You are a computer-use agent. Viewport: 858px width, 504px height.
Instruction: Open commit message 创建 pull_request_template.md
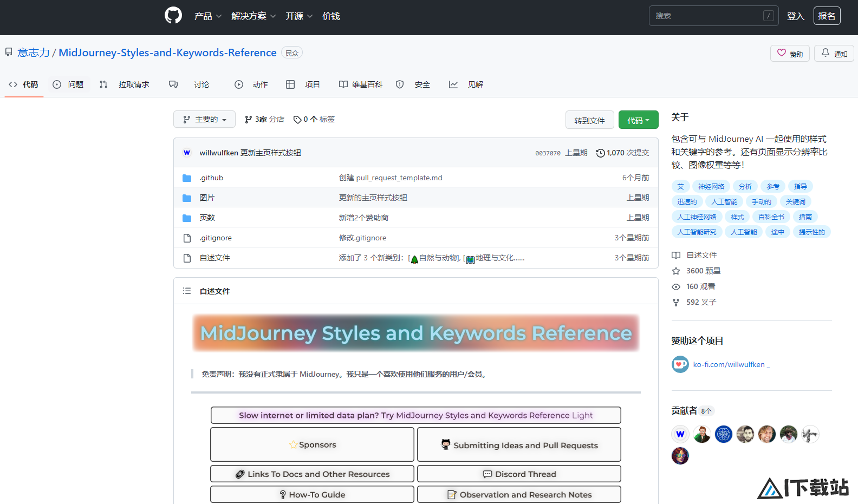coord(391,178)
